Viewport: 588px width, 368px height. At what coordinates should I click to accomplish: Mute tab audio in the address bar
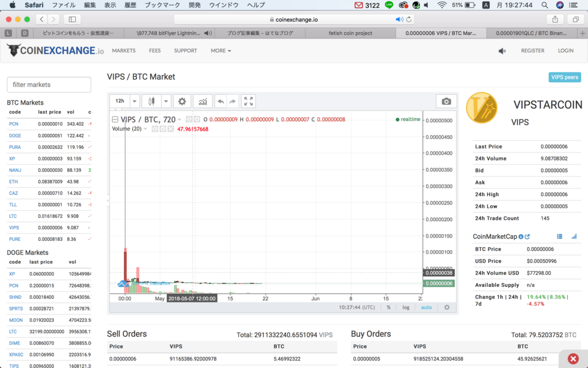tap(400, 20)
